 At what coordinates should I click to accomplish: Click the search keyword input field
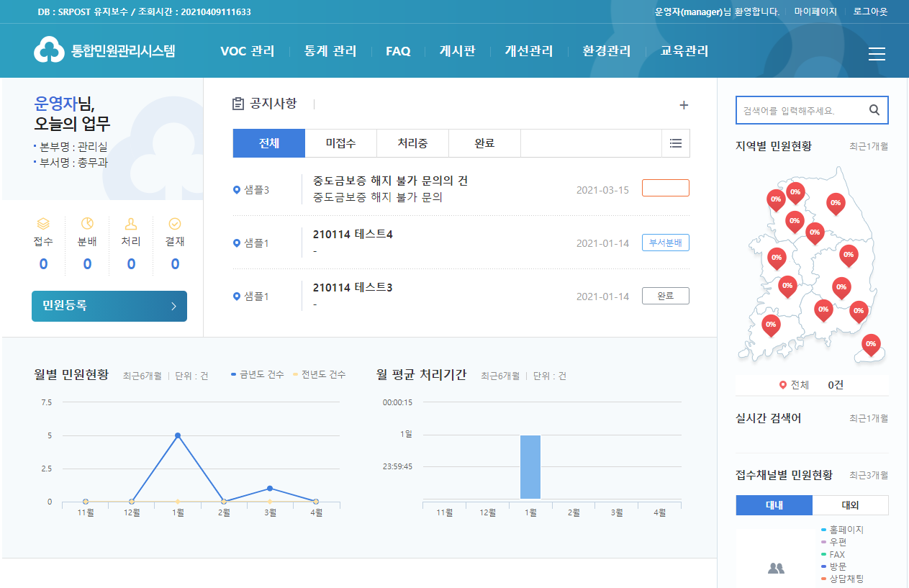pos(799,111)
